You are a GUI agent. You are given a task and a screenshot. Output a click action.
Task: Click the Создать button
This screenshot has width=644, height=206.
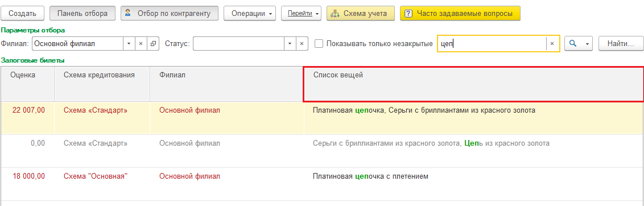coord(23,13)
